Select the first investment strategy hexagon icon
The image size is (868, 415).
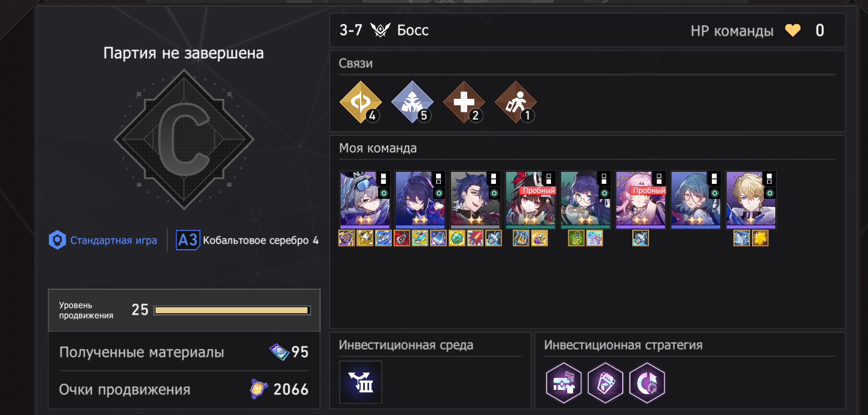click(x=564, y=382)
